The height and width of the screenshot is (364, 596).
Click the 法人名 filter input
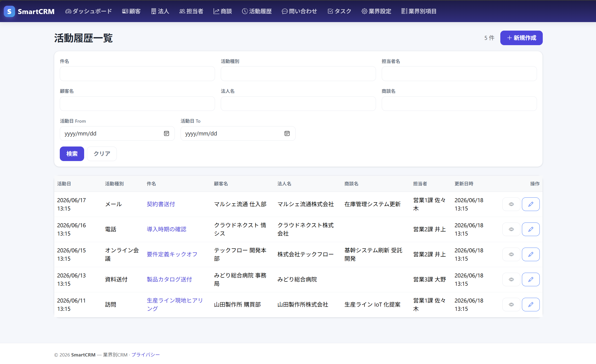click(298, 104)
